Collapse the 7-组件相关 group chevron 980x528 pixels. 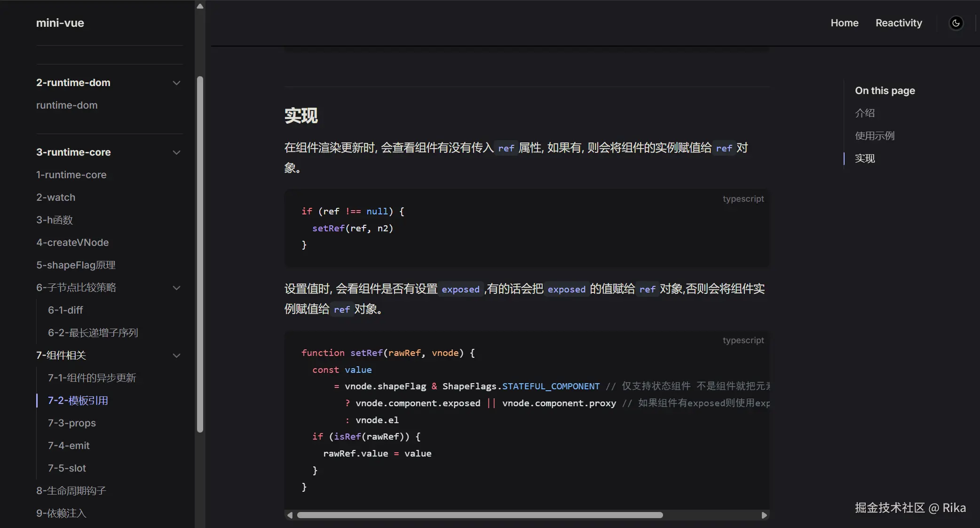[x=176, y=355]
